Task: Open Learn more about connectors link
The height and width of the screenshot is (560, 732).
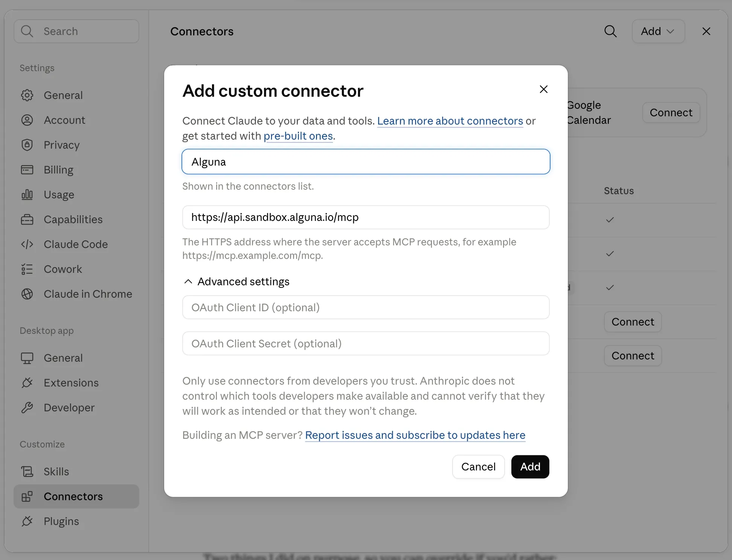Action: click(450, 121)
